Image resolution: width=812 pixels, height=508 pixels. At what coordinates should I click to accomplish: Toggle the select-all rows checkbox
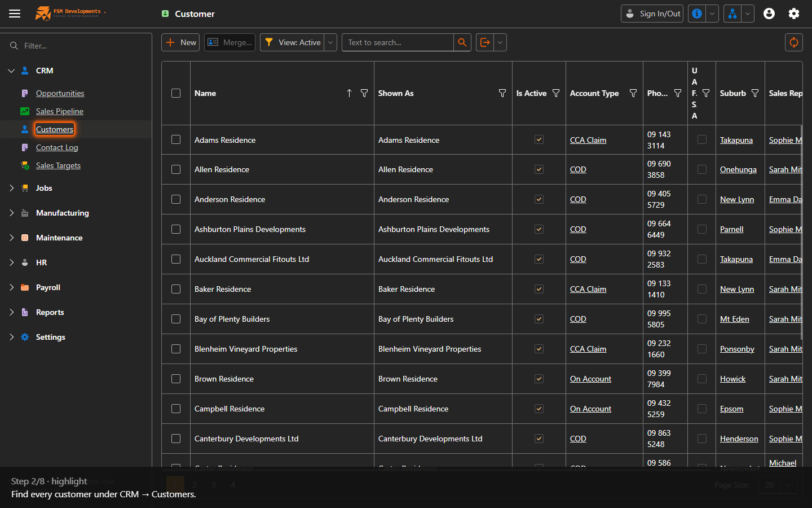pos(176,93)
